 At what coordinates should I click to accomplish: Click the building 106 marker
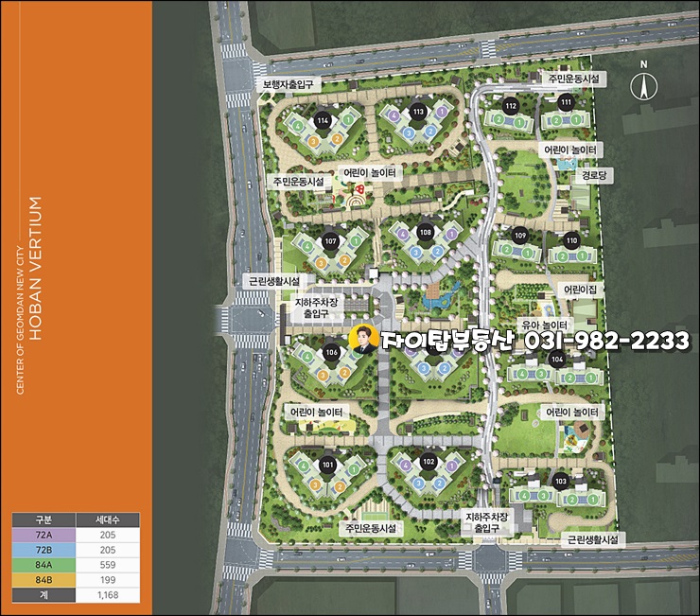(x=331, y=352)
